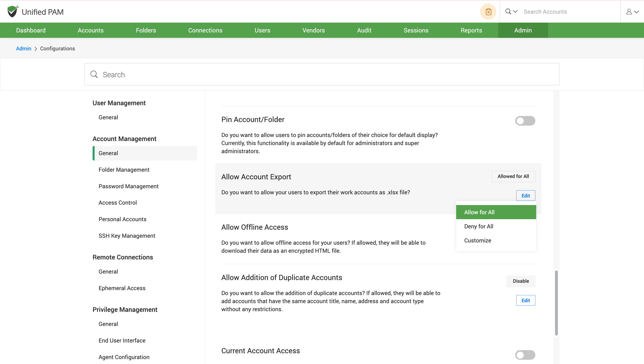Image resolution: width=644 pixels, height=364 pixels.
Task: Click the search icon in Configurations search box
Action: 94,74
